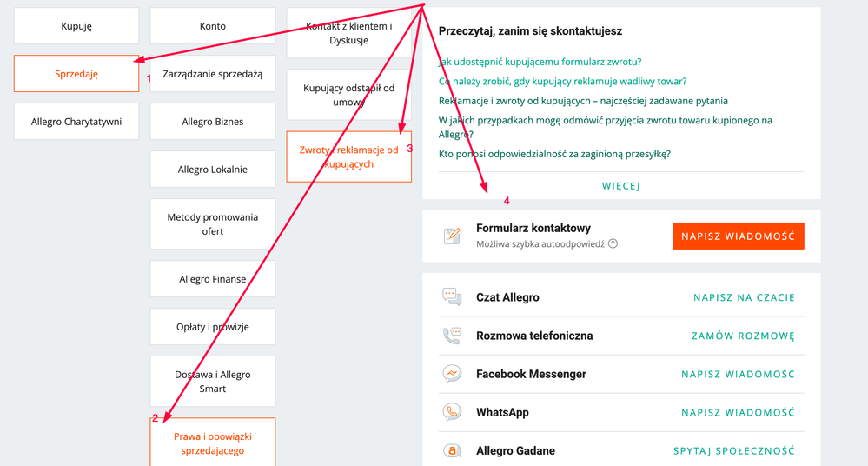868x466 pixels.
Task: Select the Kupuję category
Action: (x=76, y=26)
